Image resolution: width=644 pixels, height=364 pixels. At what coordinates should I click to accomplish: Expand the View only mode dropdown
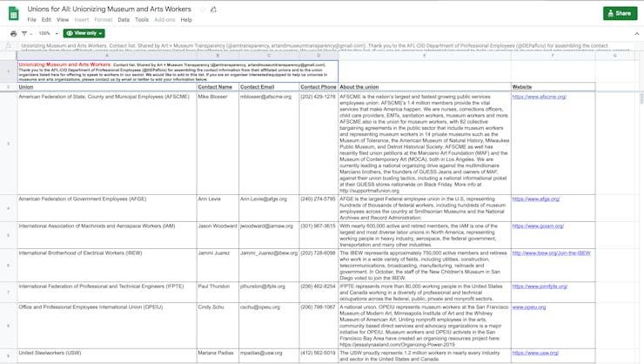coord(84,34)
